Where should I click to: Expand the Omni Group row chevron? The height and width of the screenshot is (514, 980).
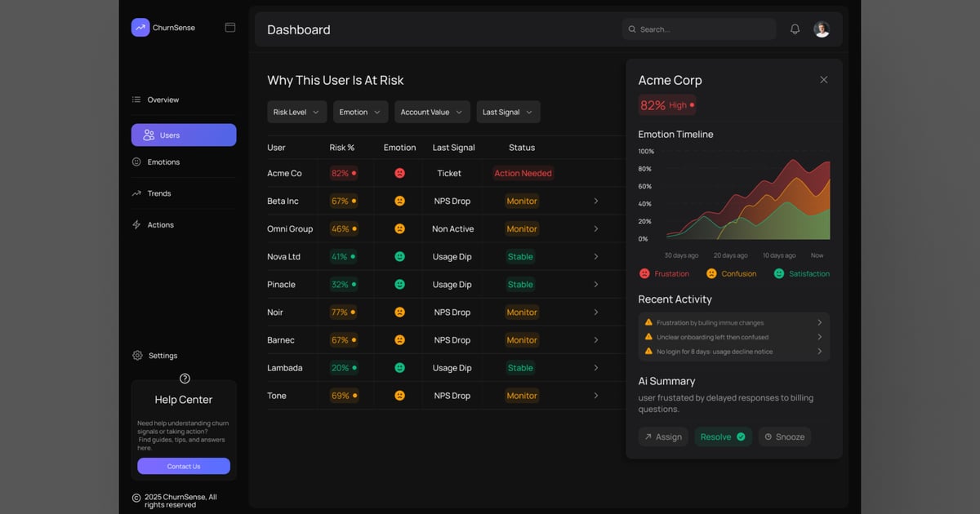point(596,228)
